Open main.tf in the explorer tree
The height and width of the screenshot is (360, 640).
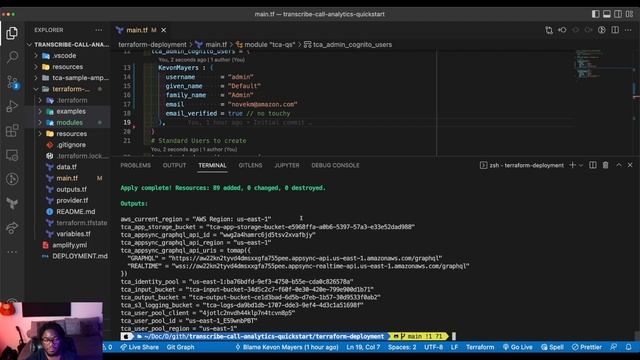pos(67,178)
